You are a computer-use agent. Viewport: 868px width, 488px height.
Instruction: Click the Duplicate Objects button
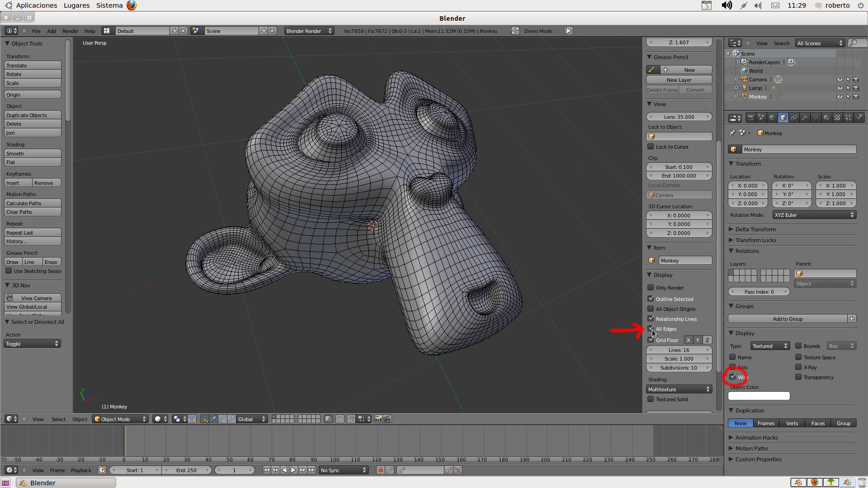pyautogui.click(x=33, y=115)
